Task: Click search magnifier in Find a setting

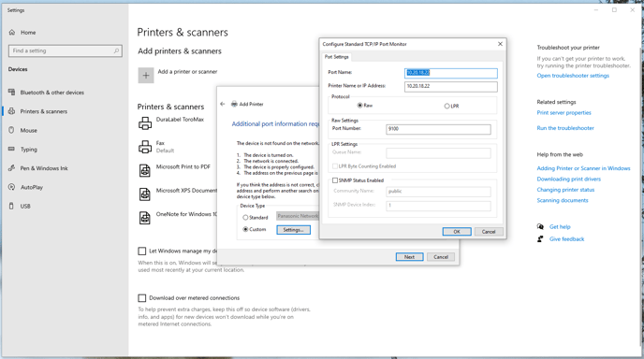Action: [x=116, y=50]
